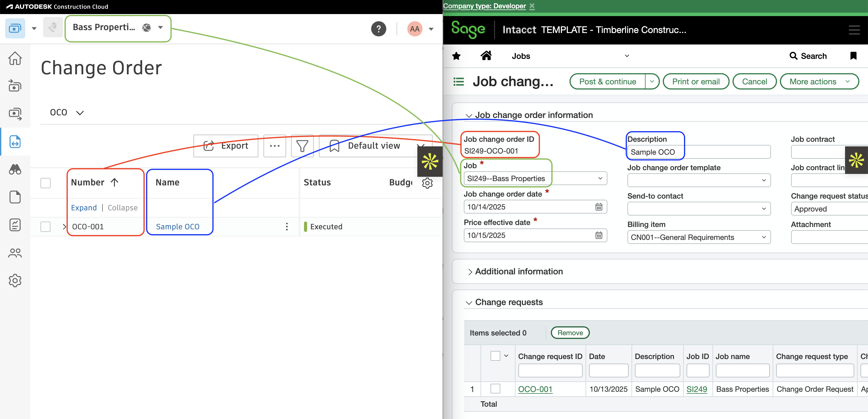Open Autodesk project Settings in the sidebar

point(15,280)
